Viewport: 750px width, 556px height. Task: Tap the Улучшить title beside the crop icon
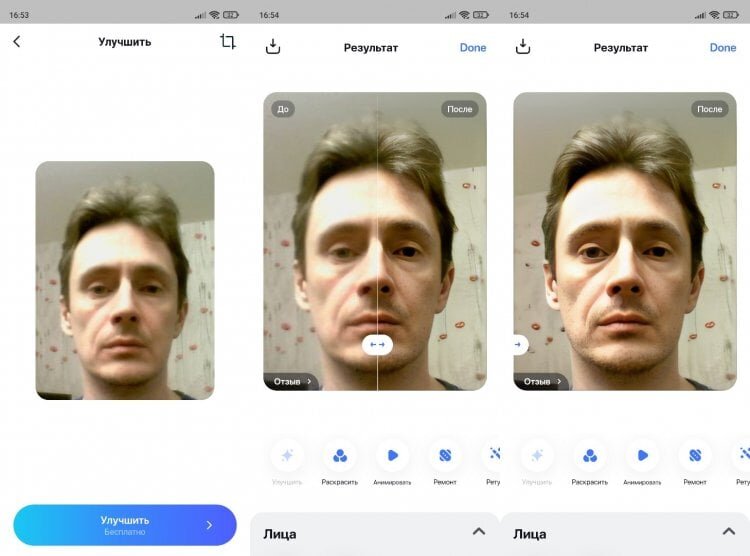(x=125, y=42)
